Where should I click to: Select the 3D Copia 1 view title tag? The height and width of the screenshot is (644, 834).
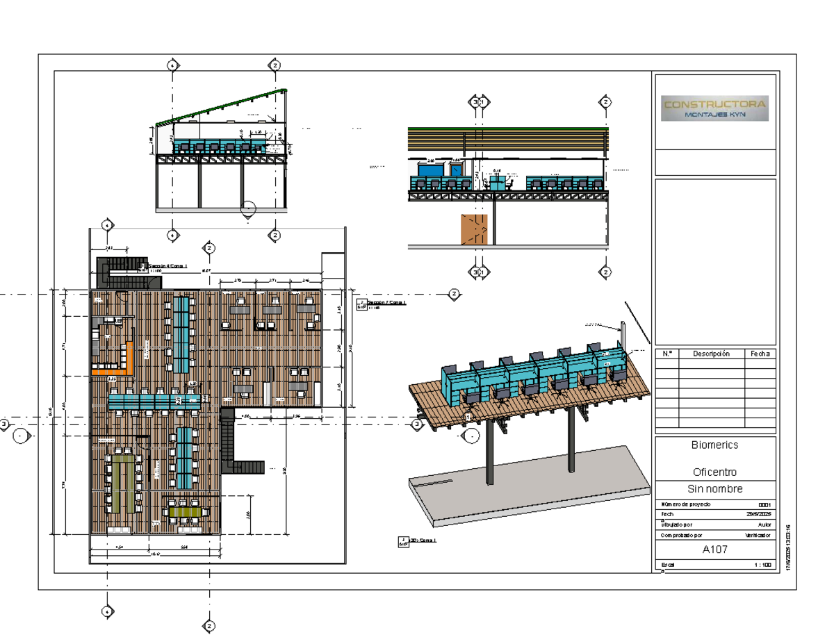(414, 541)
